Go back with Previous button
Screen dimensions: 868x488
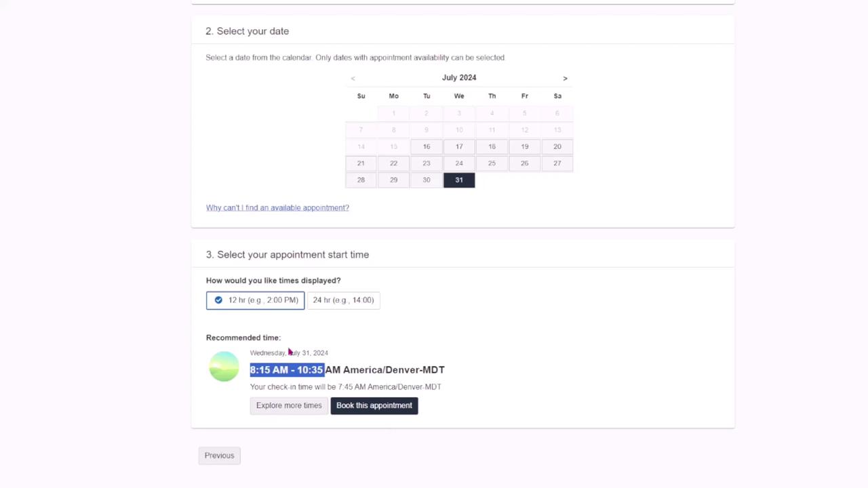coord(219,455)
